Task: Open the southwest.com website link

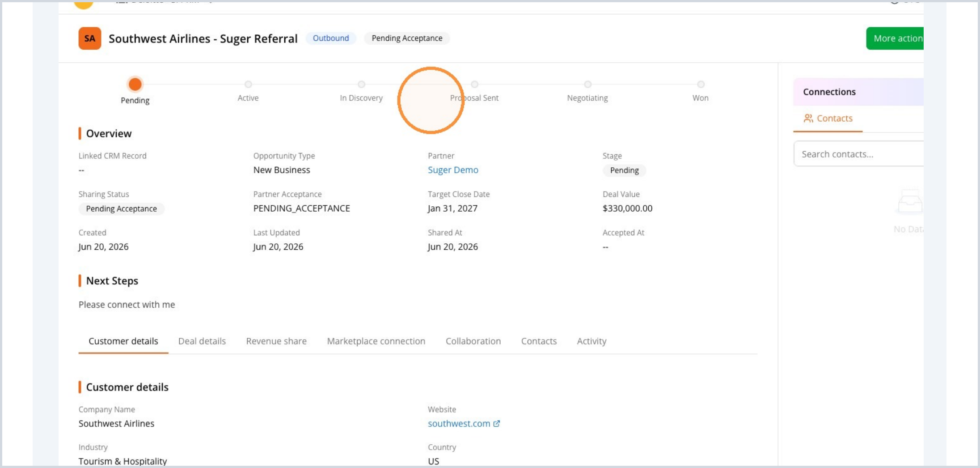Action: [459, 423]
